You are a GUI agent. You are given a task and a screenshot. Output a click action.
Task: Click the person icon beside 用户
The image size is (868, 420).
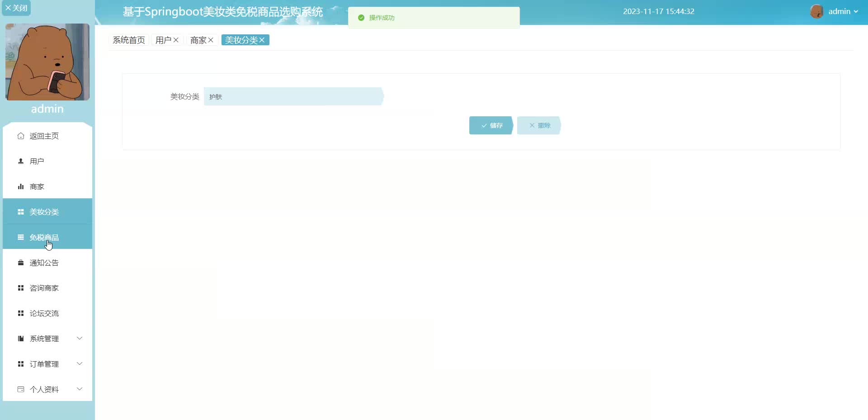tap(20, 161)
